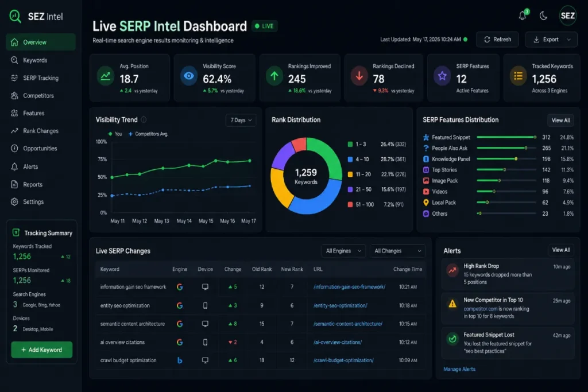
Task: Click the SEZ Intel magnifier logo
Action: click(x=15, y=16)
